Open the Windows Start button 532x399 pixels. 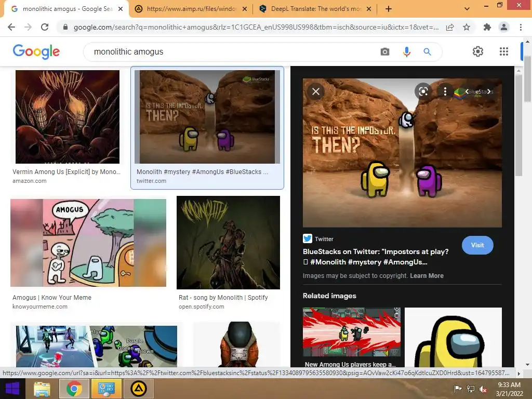pyautogui.click(x=12, y=389)
